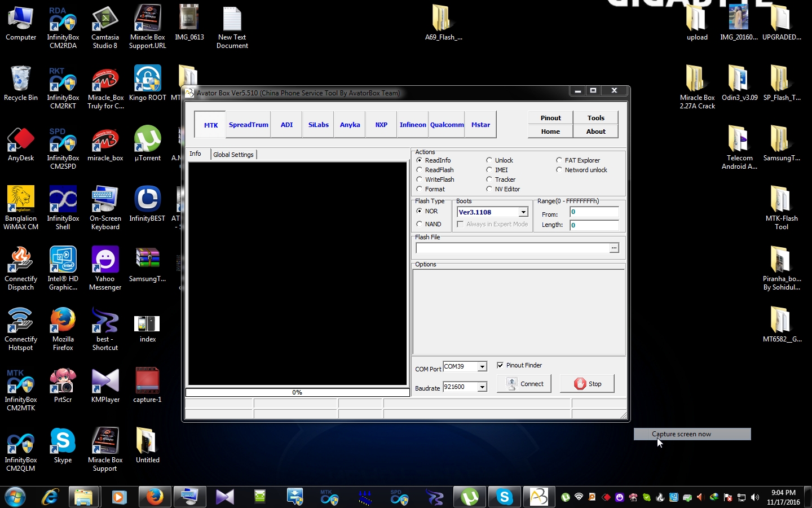Open InfinityBox Shell icon
Image resolution: width=812 pixels, height=508 pixels.
click(x=63, y=208)
